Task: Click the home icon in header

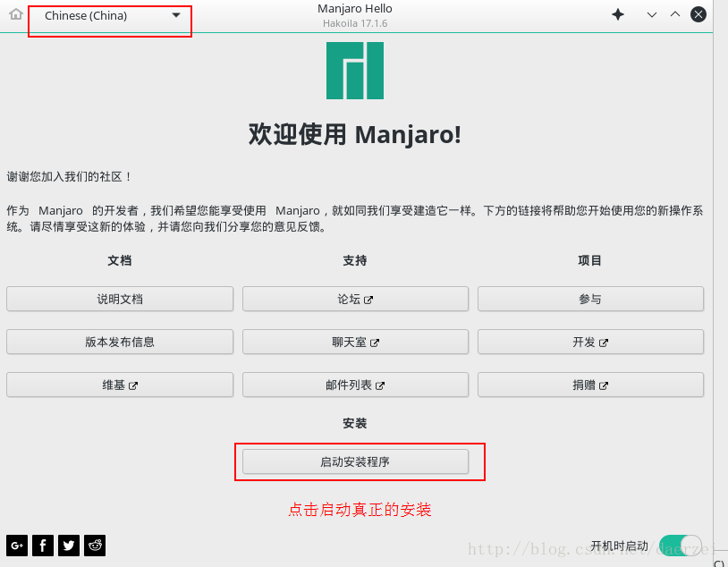Action: tap(16, 14)
